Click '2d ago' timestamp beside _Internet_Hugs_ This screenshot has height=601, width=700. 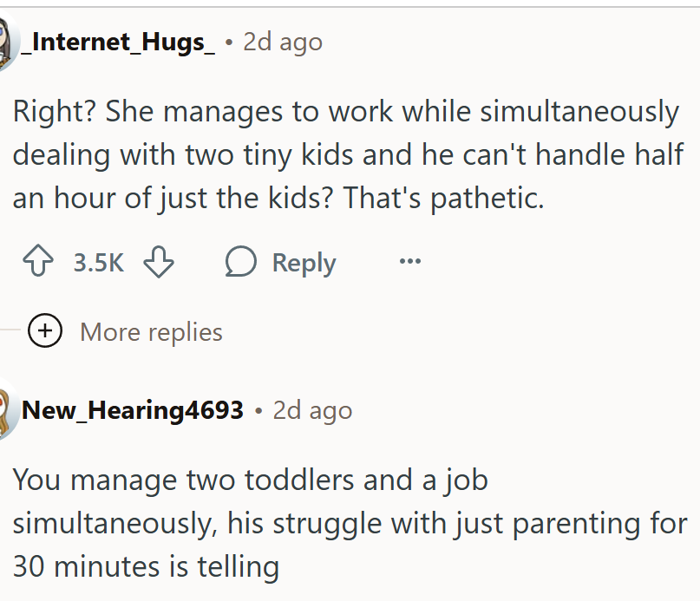click(282, 42)
